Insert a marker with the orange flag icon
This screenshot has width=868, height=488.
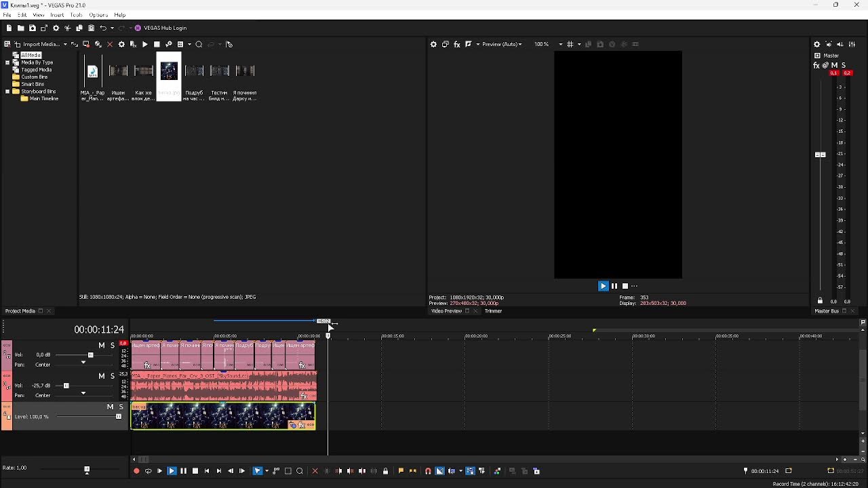point(401,471)
